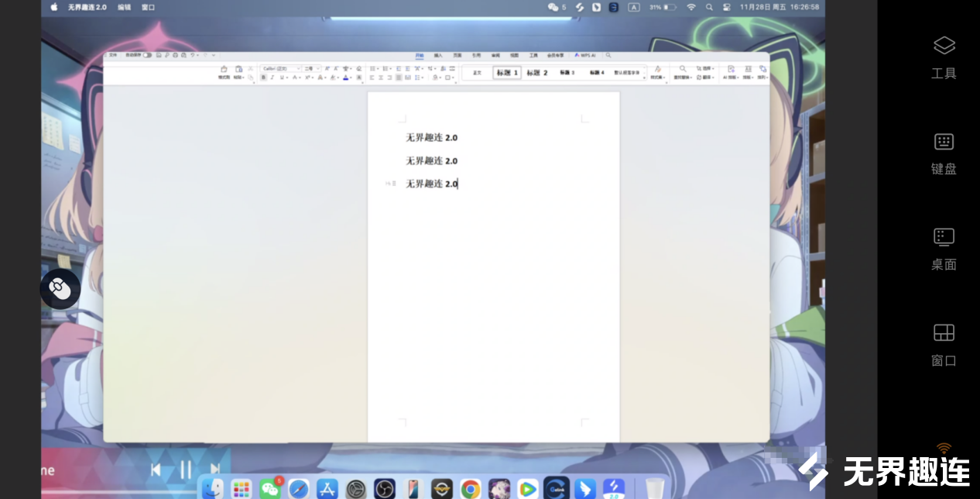
Task: Click the center align paragraph icon
Action: pyautogui.click(x=381, y=77)
